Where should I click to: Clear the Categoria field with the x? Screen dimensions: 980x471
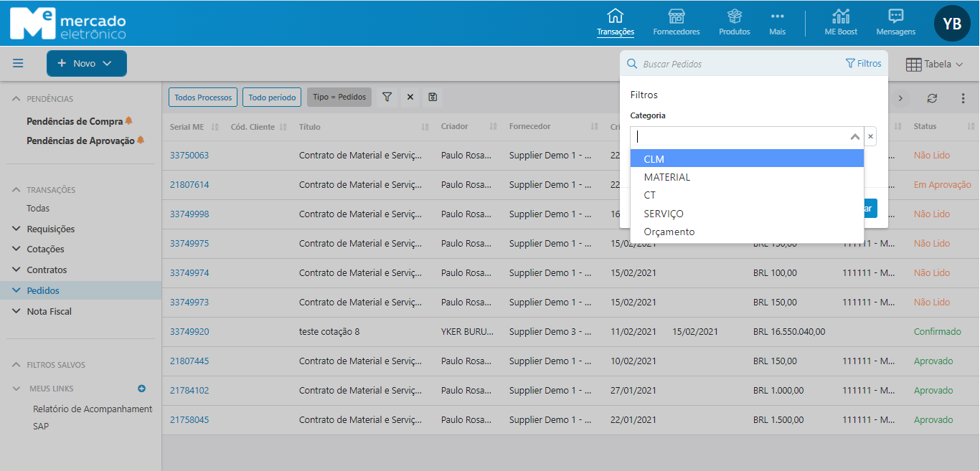870,136
